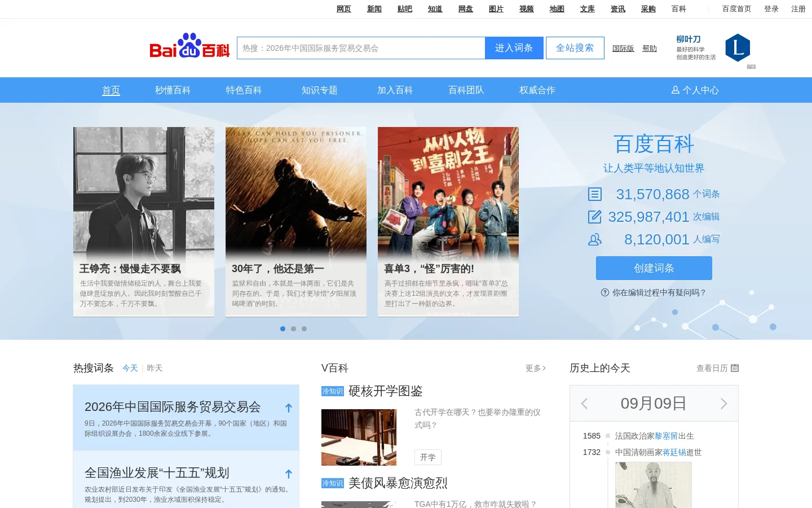Select the first carousel dot

coord(283,329)
